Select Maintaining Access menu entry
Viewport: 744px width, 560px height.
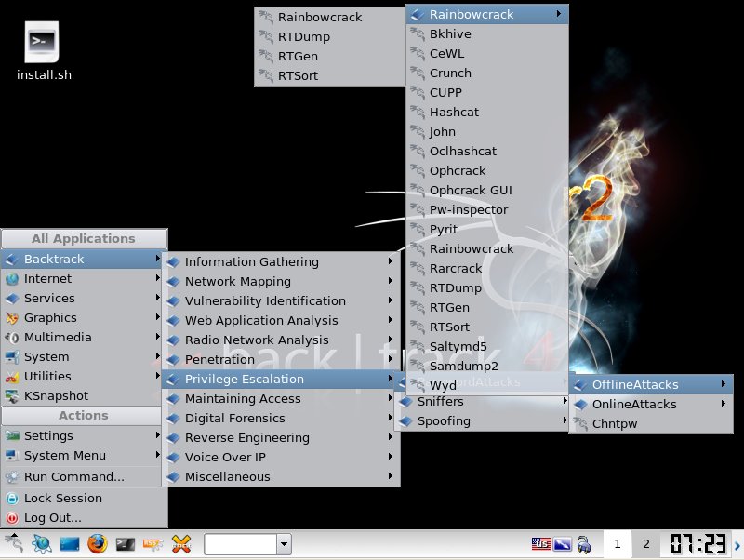(281, 399)
